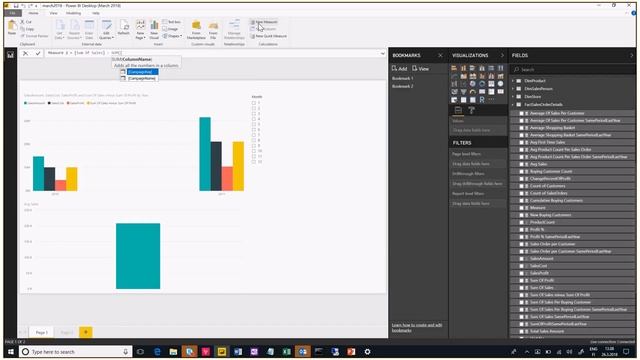
Task: Click the more visuals ellipsis icon
Action: (491, 99)
